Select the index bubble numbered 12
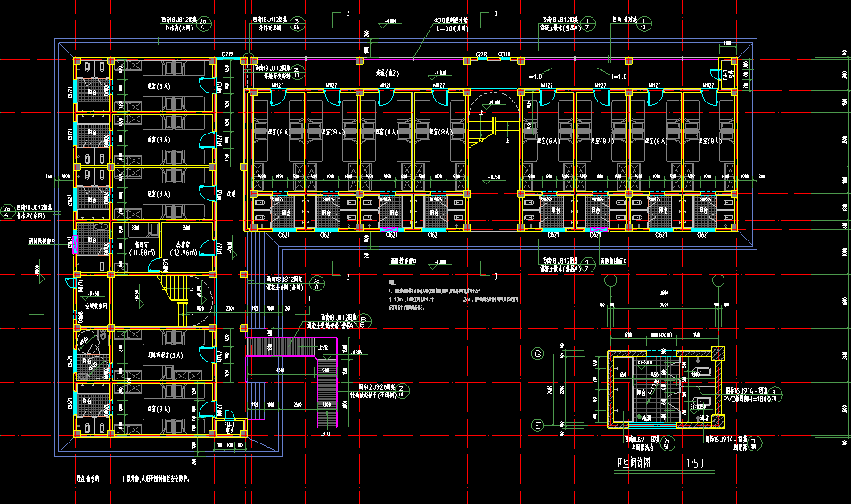The width and height of the screenshot is (851, 504). click(x=643, y=24)
